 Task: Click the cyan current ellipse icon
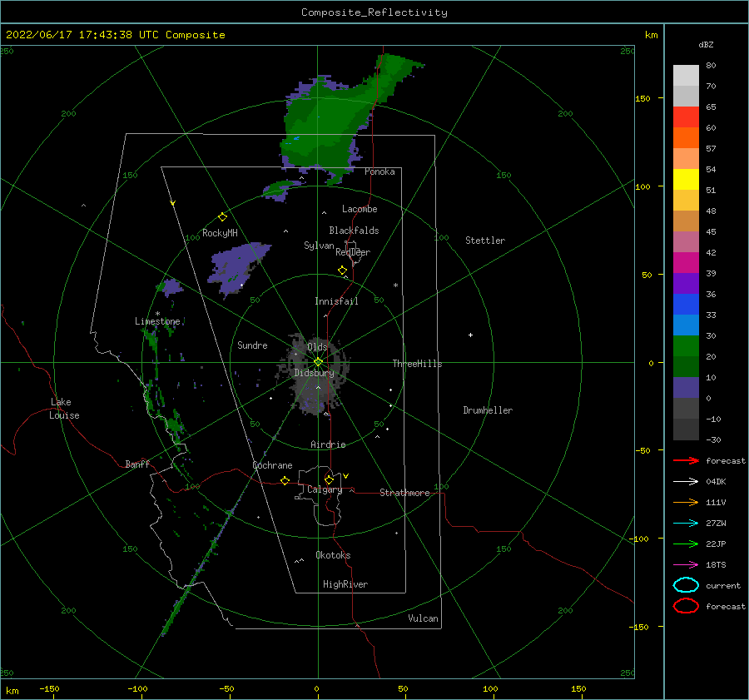(686, 585)
